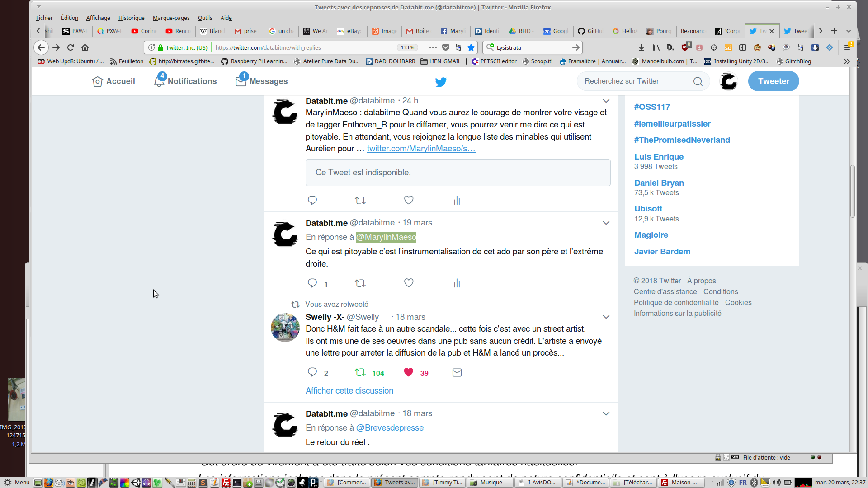Send Swelly's tweet by direct message envelope icon
The image size is (868, 488).
tap(457, 372)
